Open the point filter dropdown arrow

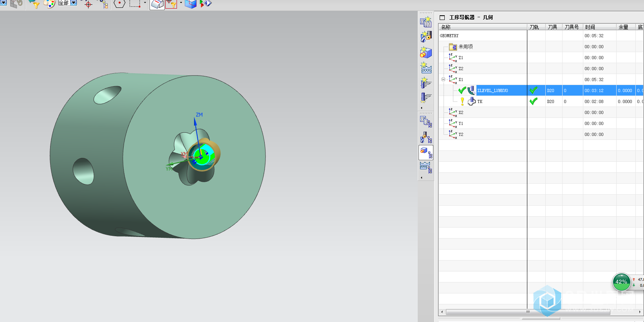click(x=181, y=3)
